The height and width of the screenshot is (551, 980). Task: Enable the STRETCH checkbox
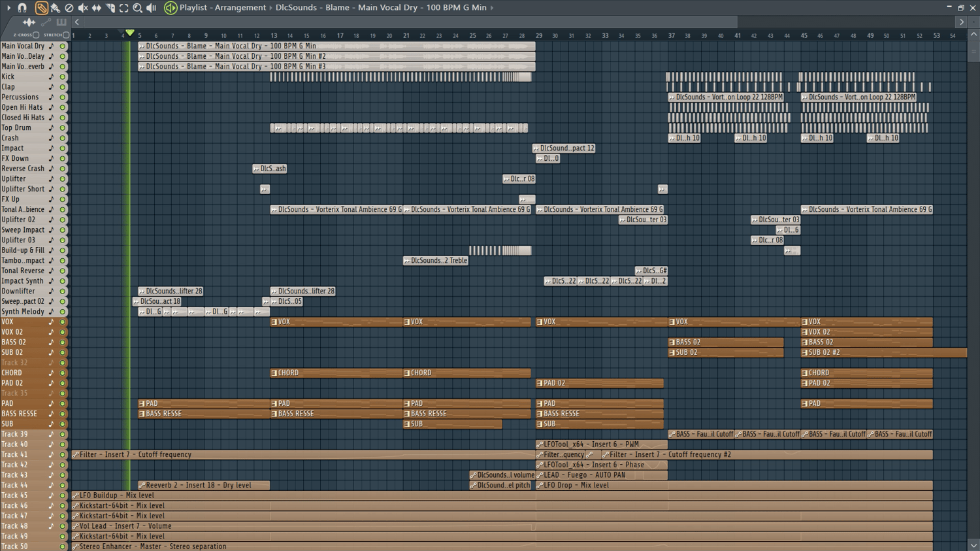[66, 35]
